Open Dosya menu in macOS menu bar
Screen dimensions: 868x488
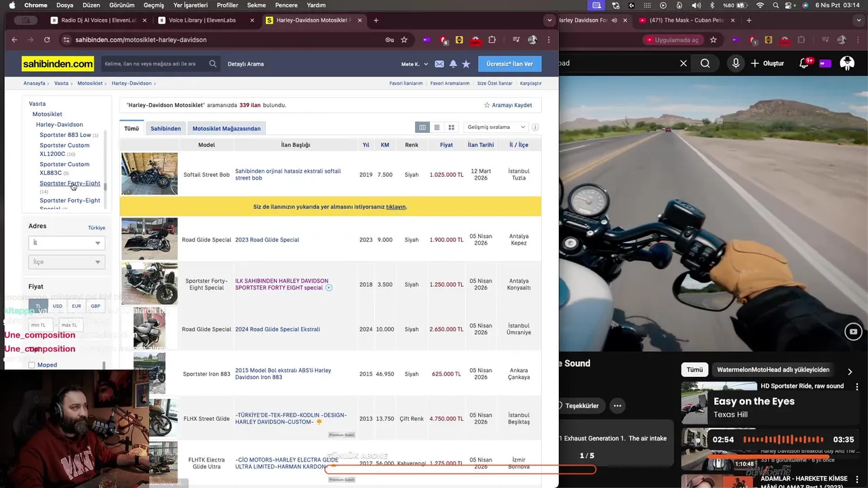(x=65, y=5)
